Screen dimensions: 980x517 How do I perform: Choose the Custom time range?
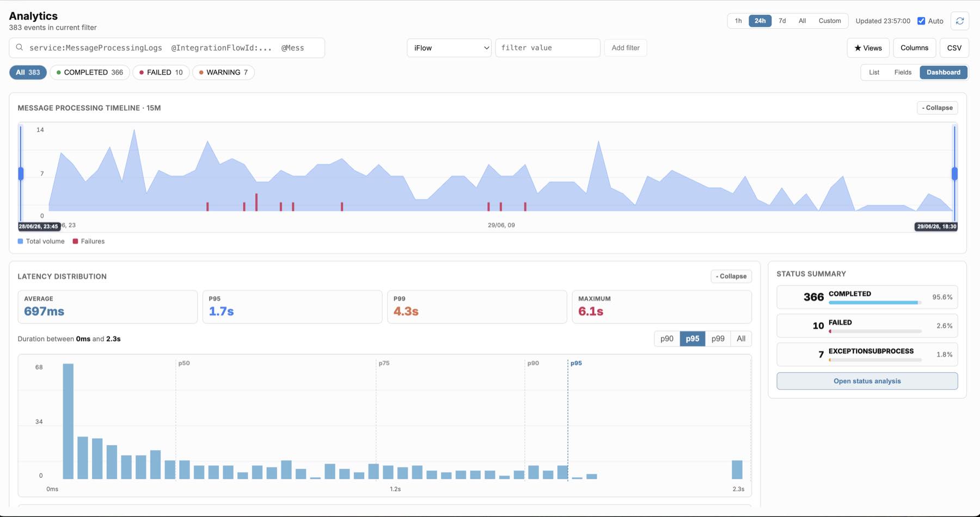click(830, 21)
